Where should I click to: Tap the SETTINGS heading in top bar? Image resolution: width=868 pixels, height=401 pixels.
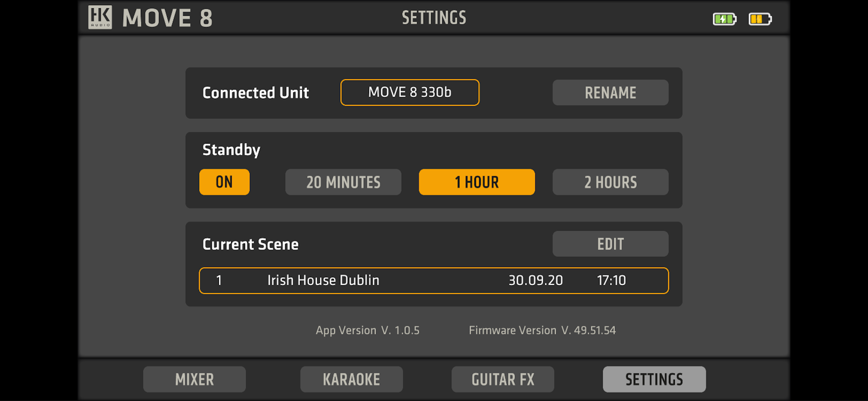pyautogui.click(x=434, y=17)
